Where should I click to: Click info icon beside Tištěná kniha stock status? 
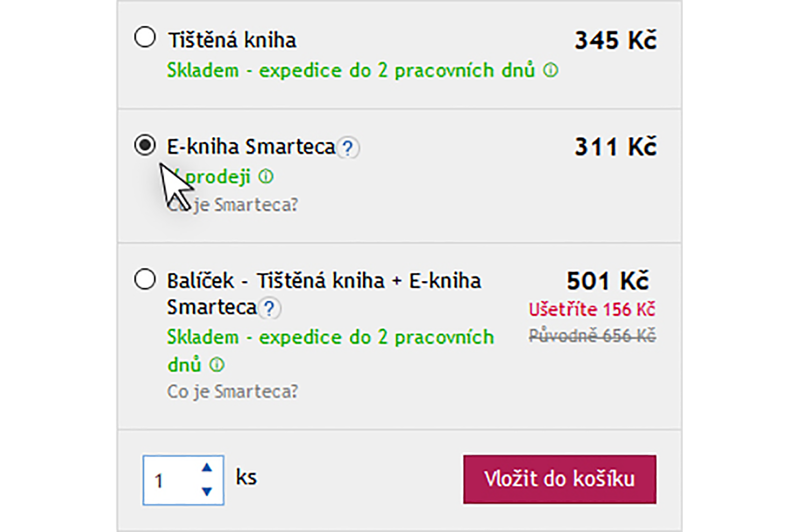551,70
